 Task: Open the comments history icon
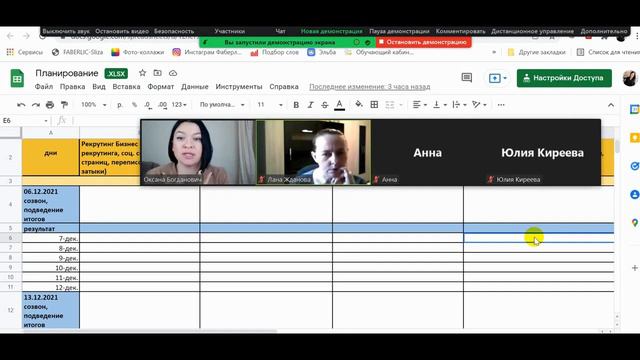click(467, 78)
